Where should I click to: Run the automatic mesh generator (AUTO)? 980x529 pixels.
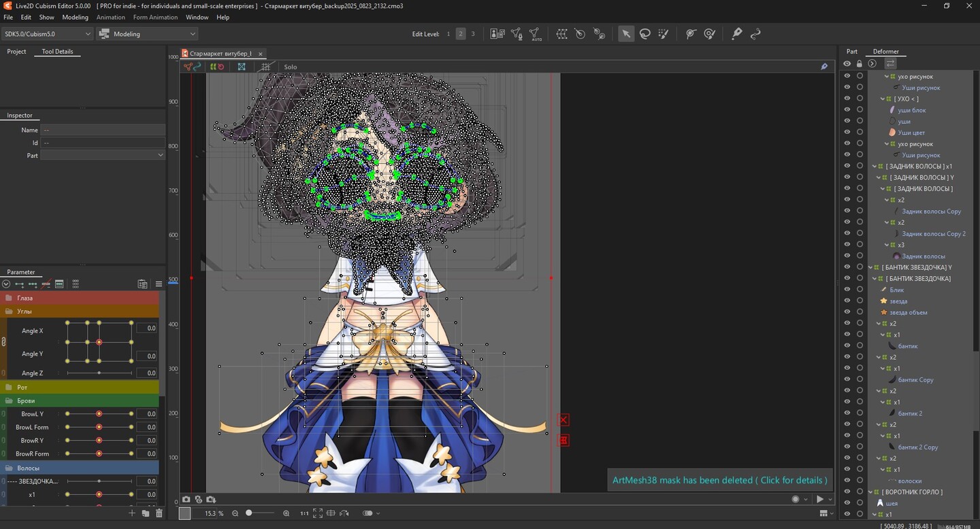coord(535,34)
